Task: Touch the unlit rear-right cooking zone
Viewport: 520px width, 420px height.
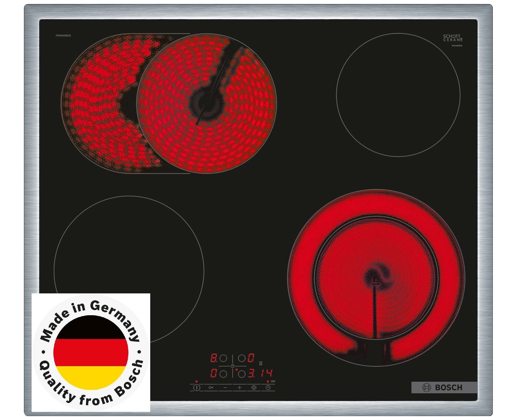Action: (x=398, y=95)
